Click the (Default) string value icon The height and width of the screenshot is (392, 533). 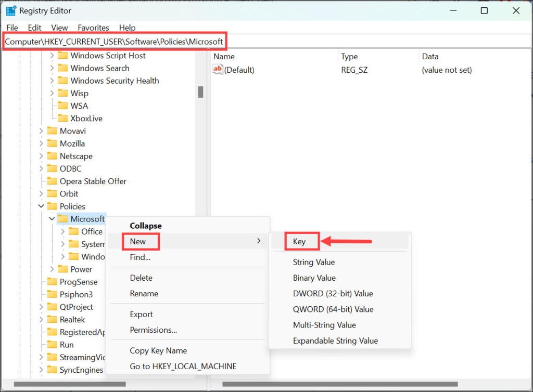coord(218,70)
